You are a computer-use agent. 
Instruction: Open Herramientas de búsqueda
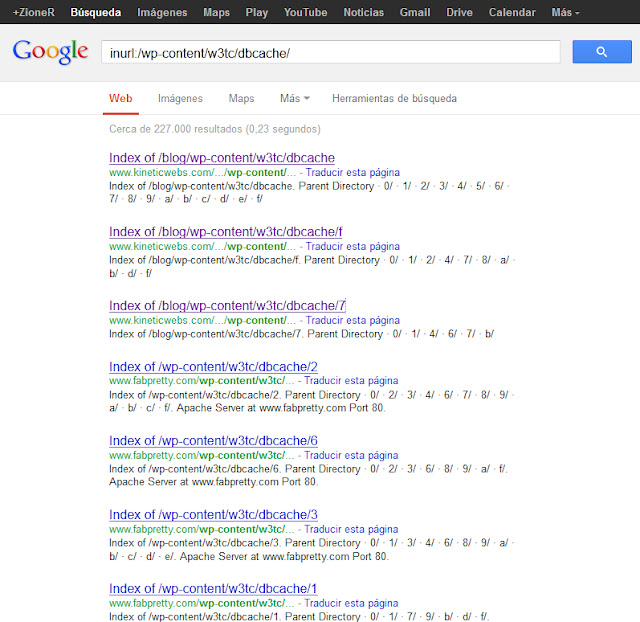click(x=394, y=98)
